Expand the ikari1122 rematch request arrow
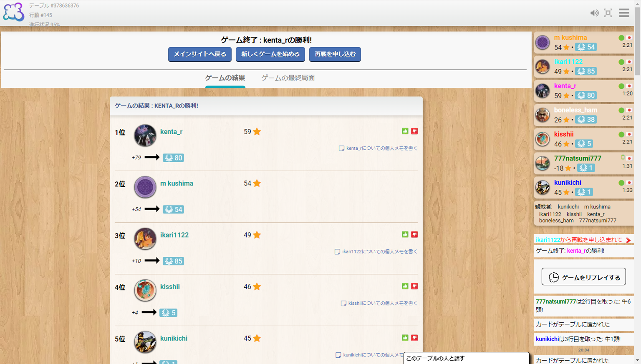The image size is (641, 364). [628, 240]
